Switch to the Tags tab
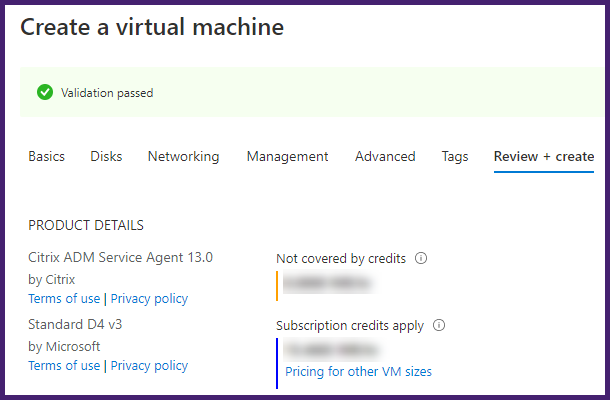 (455, 156)
